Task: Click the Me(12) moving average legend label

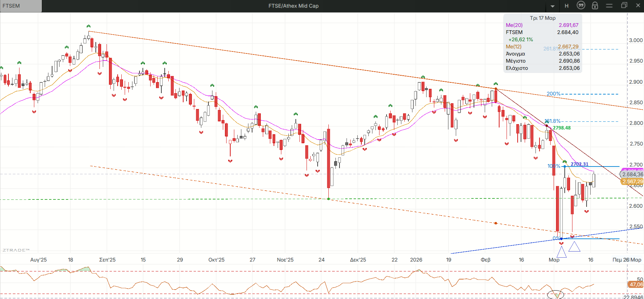Action: [x=513, y=47]
